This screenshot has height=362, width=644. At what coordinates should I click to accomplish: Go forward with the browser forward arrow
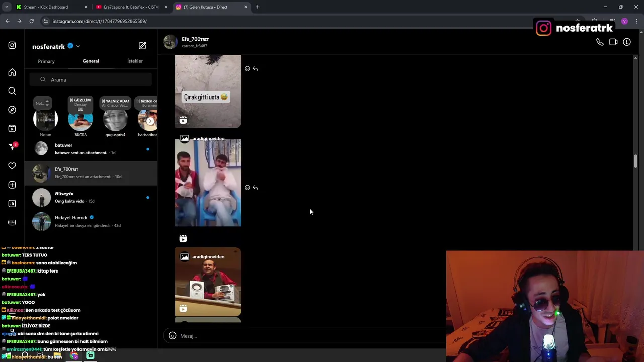click(x=19, y=21)
